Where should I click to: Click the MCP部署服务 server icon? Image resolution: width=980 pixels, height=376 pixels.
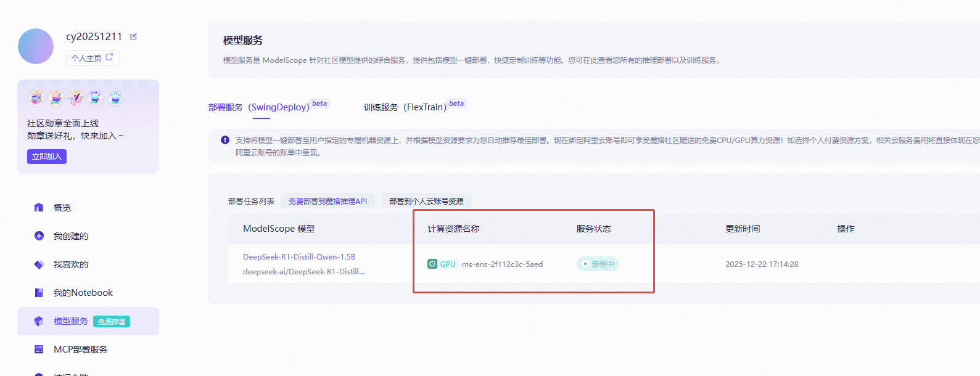[39, 349]
